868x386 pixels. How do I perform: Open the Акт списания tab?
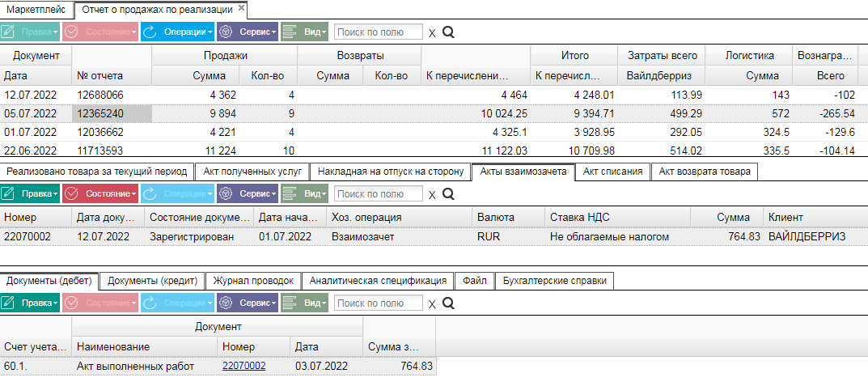613,171
